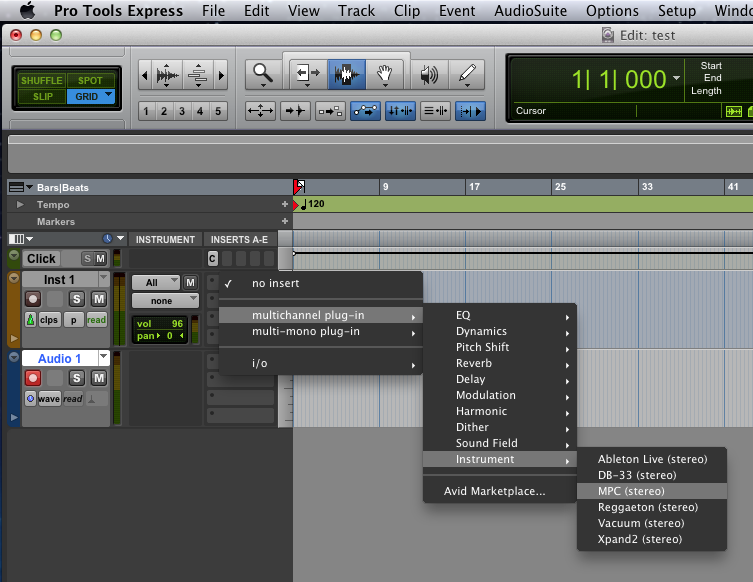The width and height of the screenshot is (753, 582).
Task: Click Avid Marketplace... entry
Action: 495,491
